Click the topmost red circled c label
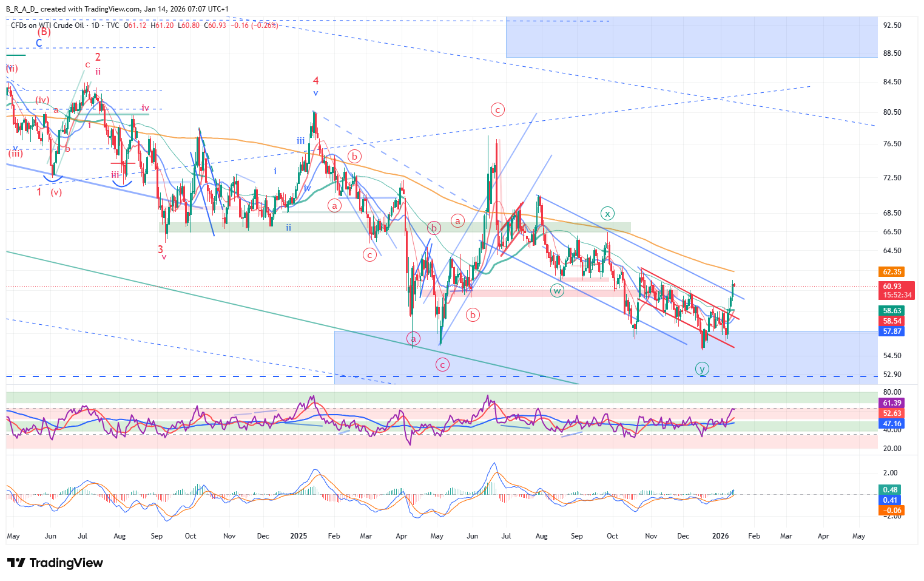924x581 pixels. tap(497, 110)
